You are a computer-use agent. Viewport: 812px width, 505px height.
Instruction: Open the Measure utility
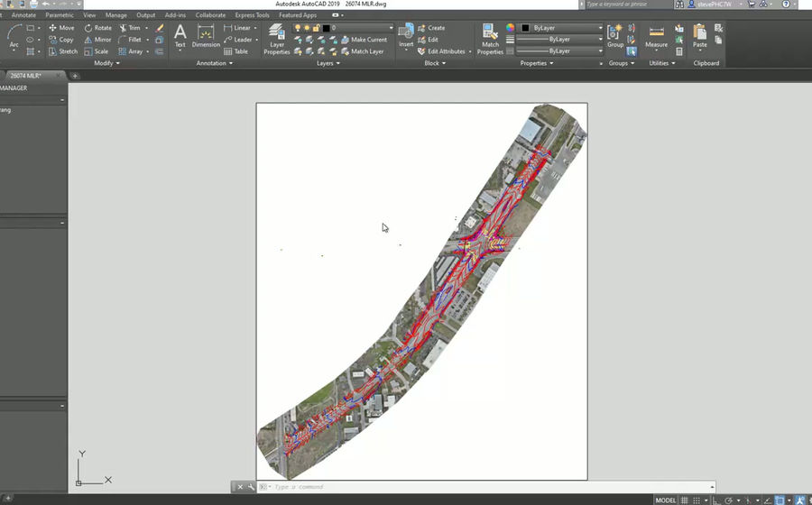pos(656,36)
